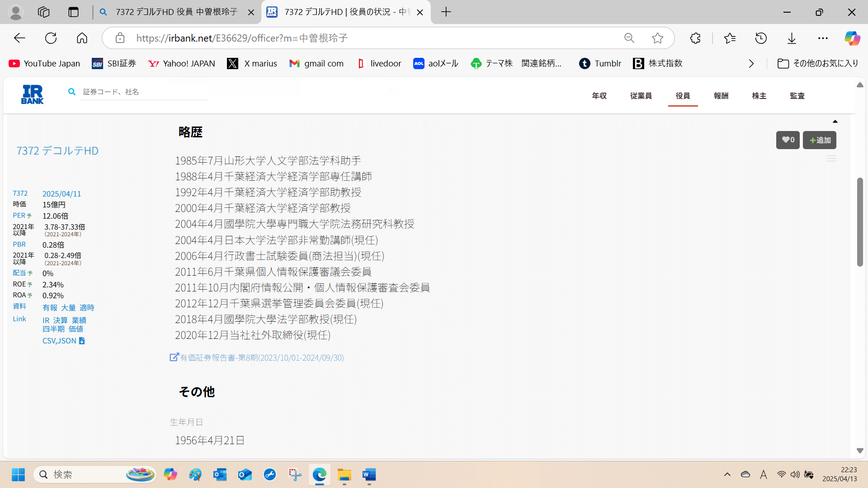This screenshot has height=488, width=868.
Task: Add page to favorites via star icon
Action: 657,38
